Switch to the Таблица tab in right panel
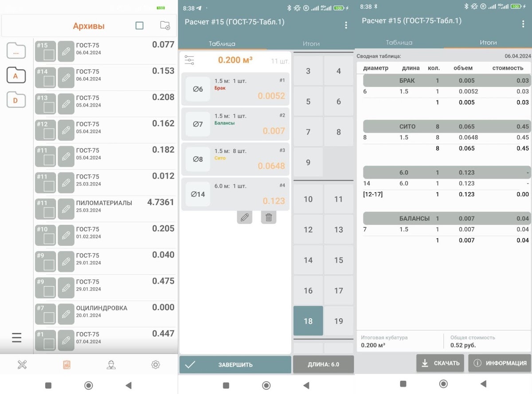 pos(399,43)
